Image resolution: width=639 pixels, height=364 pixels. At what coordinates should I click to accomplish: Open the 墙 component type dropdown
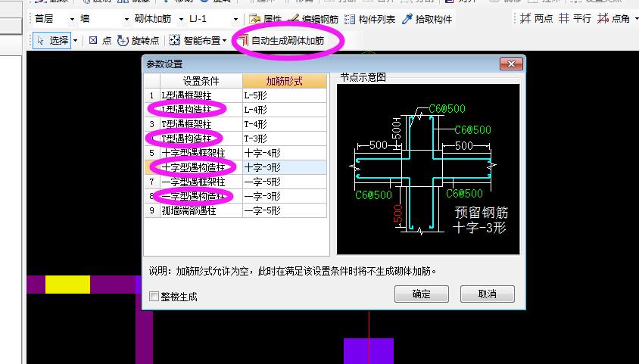pyautogui.click(x=126, y=19)
